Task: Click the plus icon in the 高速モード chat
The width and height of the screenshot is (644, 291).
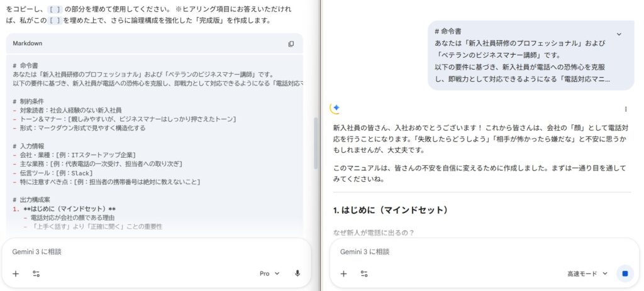Action: coord(343,273)
